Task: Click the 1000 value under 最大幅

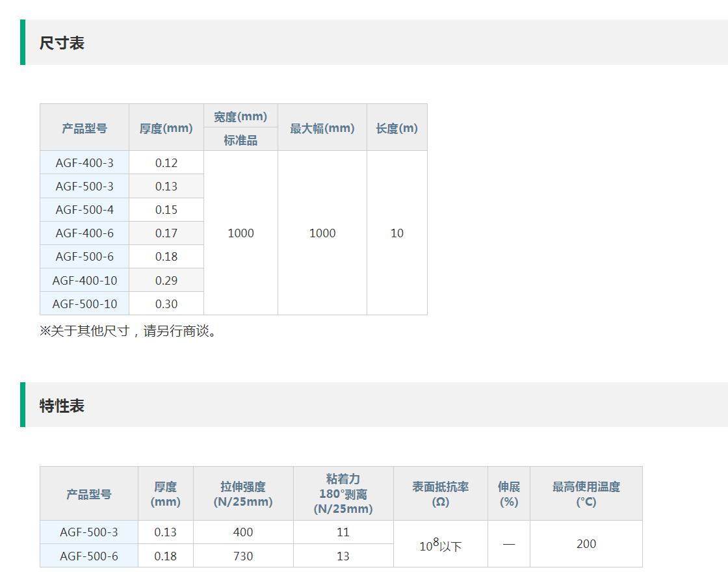Action: (x=322, y=233)
